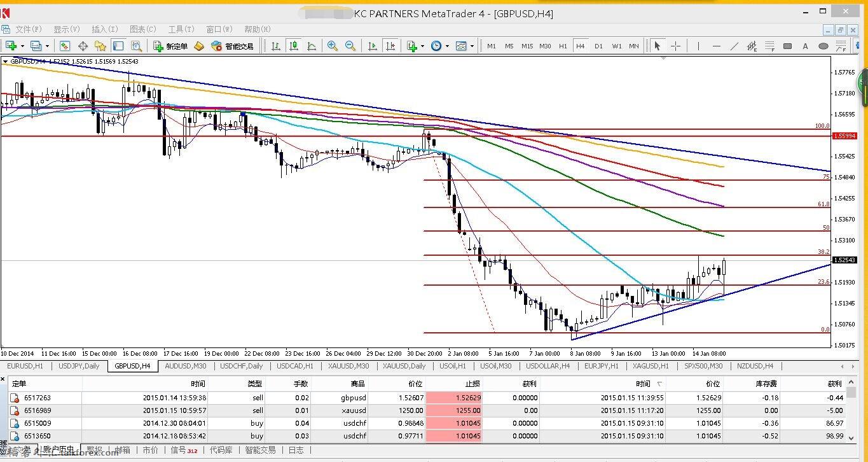
Task: Select the M1 timeframe
Action: (x=492, y=46)
